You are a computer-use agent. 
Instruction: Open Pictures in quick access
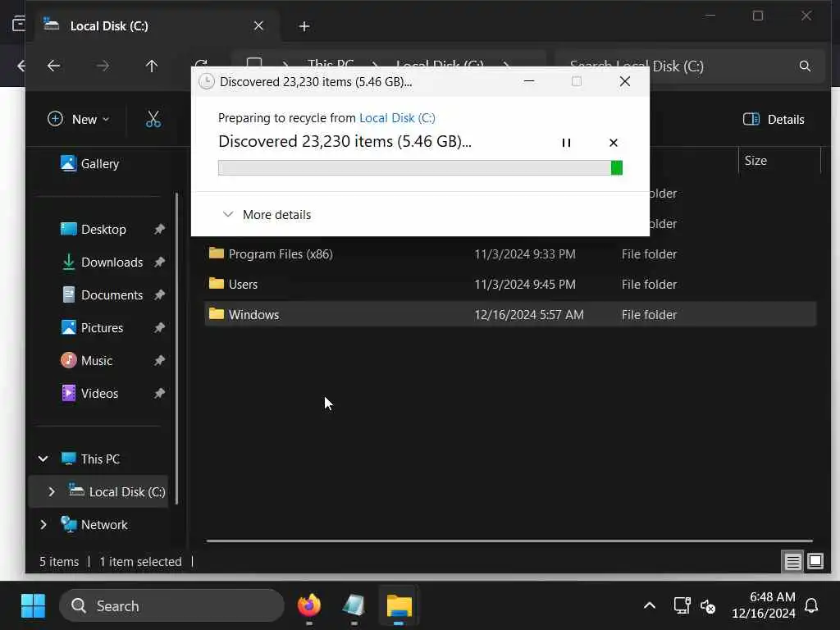pos(92,327)
